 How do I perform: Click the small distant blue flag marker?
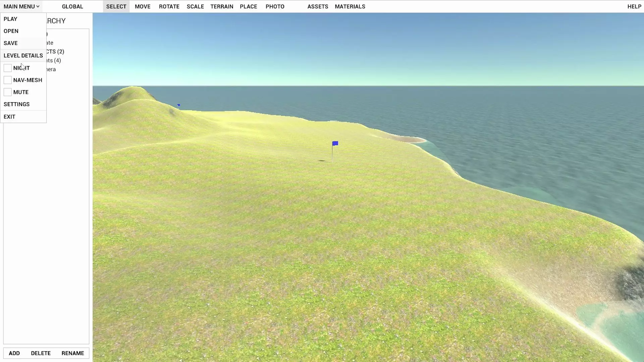click(179, 105)
